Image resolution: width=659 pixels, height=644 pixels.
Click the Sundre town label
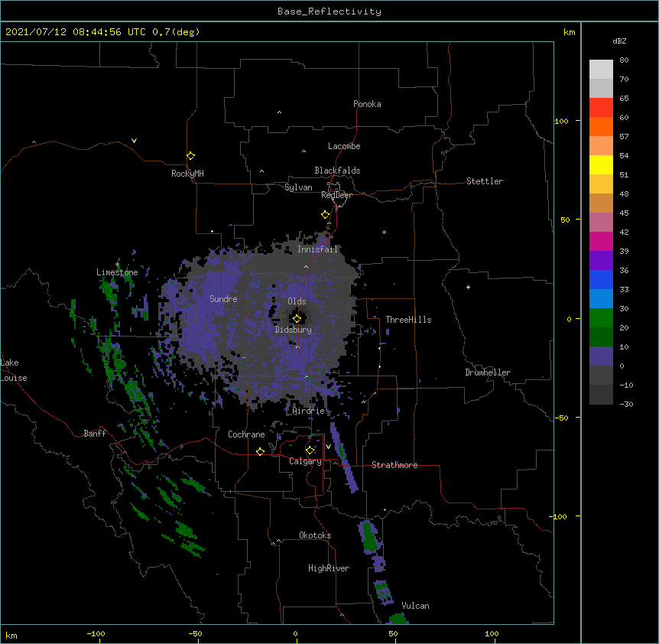click(223, 299)
